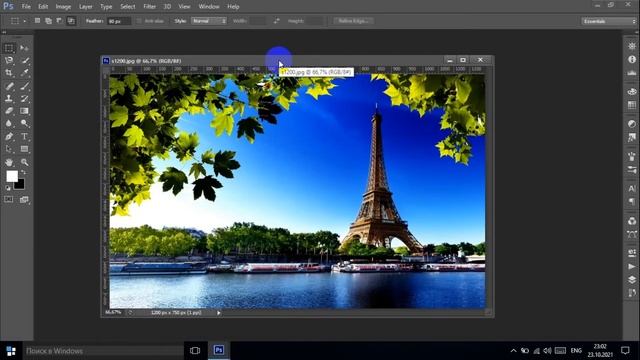Toggle Quick Mask mode
The image size is (640, 360).
(9, 199)
